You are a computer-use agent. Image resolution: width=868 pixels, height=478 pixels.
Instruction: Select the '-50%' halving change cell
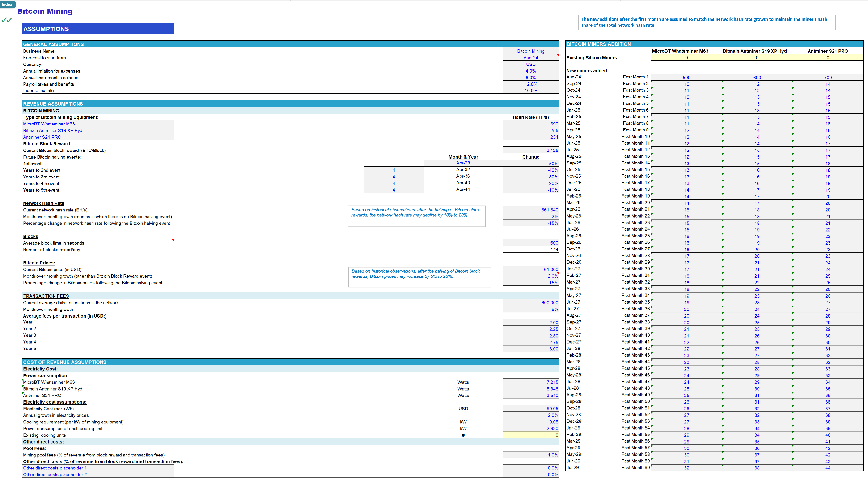coord(530,163)
